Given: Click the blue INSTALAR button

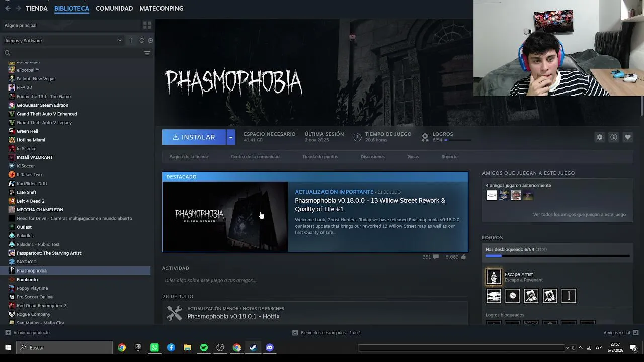Looking at the screenshot, I should (x=194, y=137).
